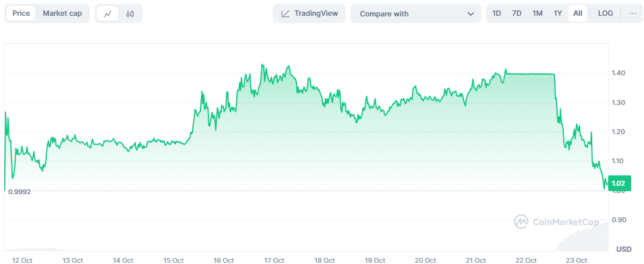Select the Price toggle option

pos(21,13)
